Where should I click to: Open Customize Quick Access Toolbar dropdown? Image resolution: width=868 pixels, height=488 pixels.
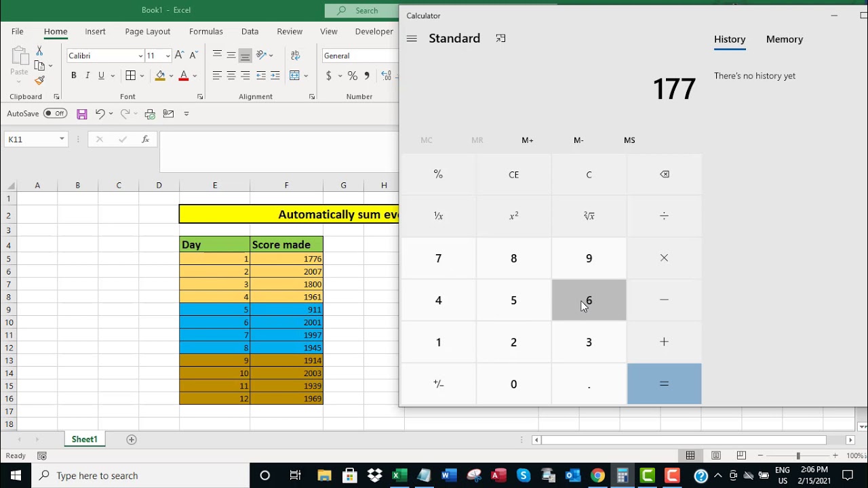(186, 114)
